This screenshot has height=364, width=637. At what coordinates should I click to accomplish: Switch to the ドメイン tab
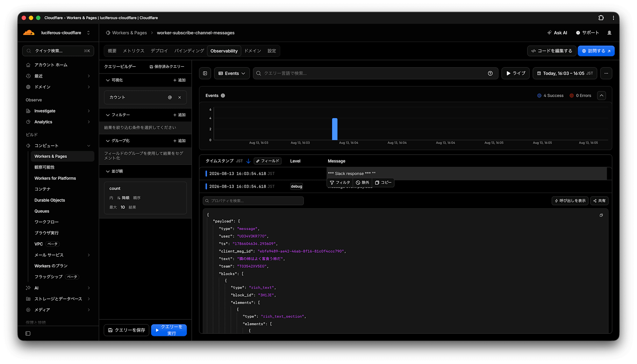[x=253, y=51]
